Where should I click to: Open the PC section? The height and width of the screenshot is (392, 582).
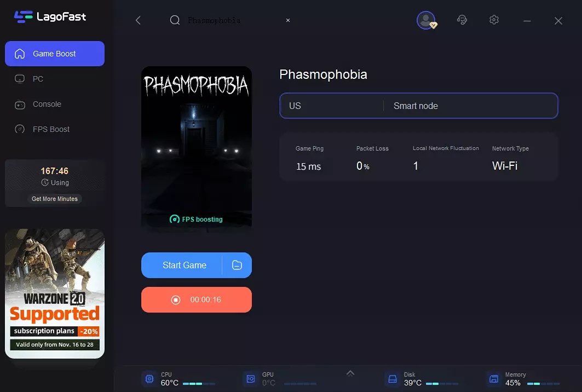click(55, 79)
